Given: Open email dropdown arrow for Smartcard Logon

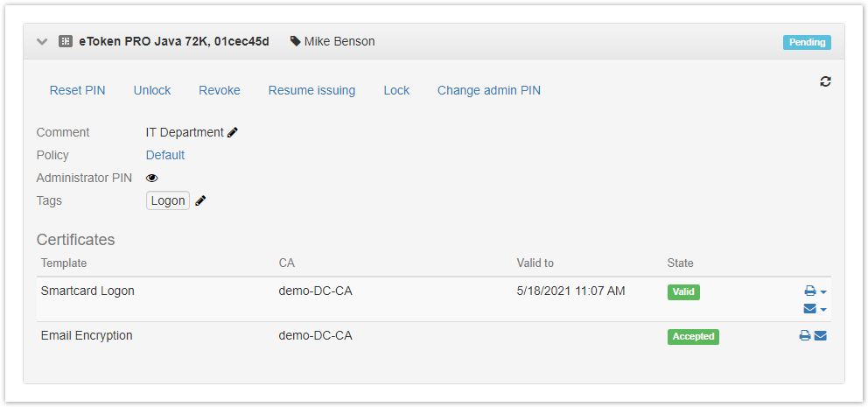Looking at the screenshot, I should pyautogui.click(x=823, y=309).
